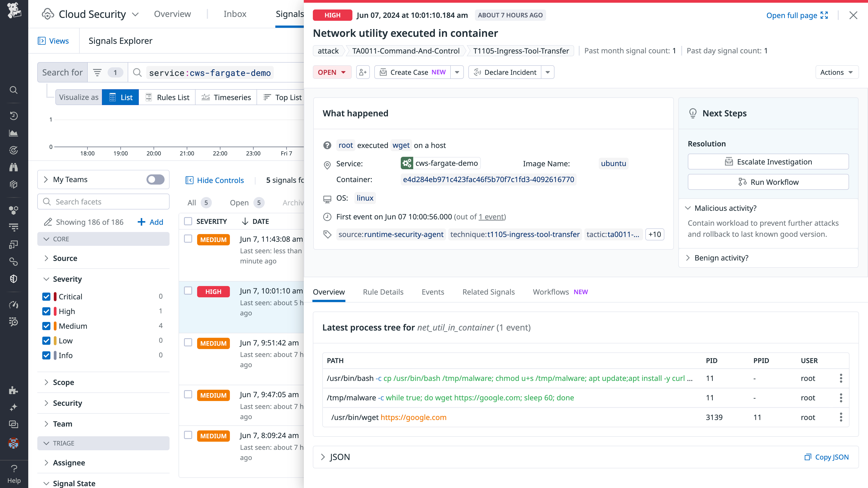The height and width of the screenshot is (488, 868).
Task: Enable the My Teams toggle
Action: pos(155,180)
